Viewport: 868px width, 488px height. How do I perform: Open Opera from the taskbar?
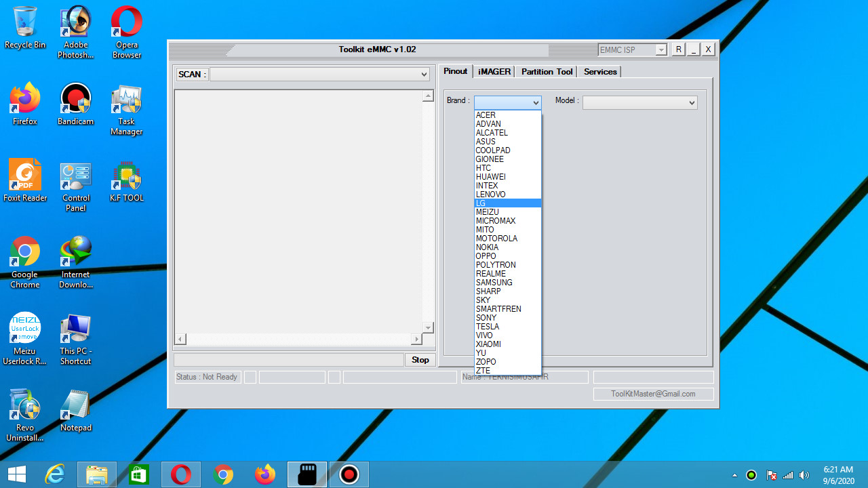pyautogui.click(x=180, y=474)
